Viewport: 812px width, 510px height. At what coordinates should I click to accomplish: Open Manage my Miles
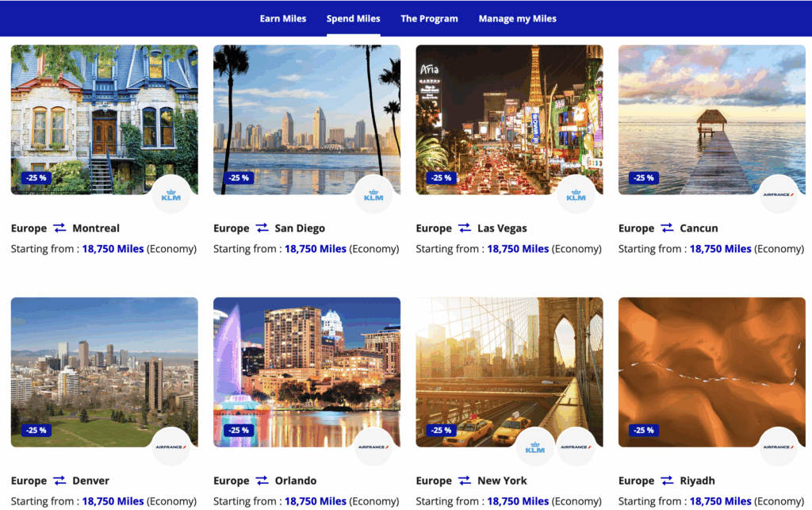[x=517, y=18]
